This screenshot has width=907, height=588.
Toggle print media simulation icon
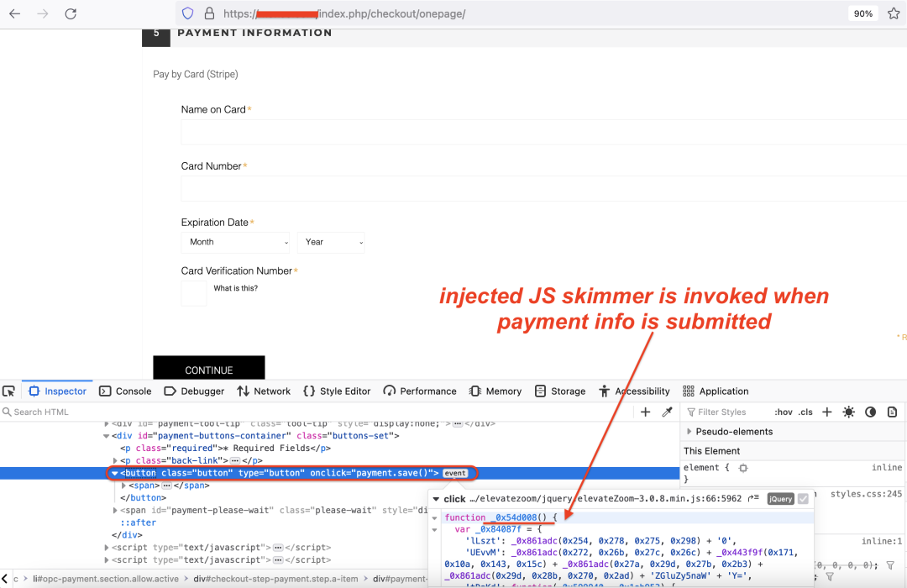[x=892, y=412]
